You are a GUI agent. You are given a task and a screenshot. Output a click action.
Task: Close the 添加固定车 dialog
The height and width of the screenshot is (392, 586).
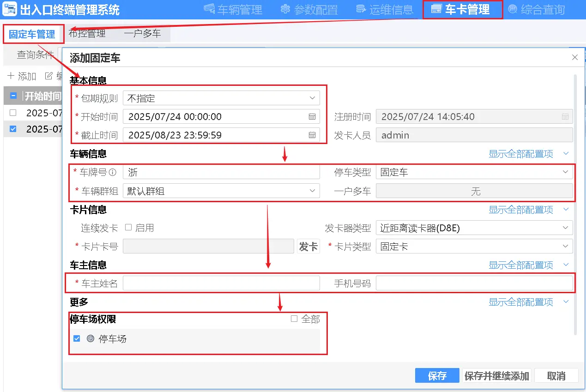click(574, 58)
